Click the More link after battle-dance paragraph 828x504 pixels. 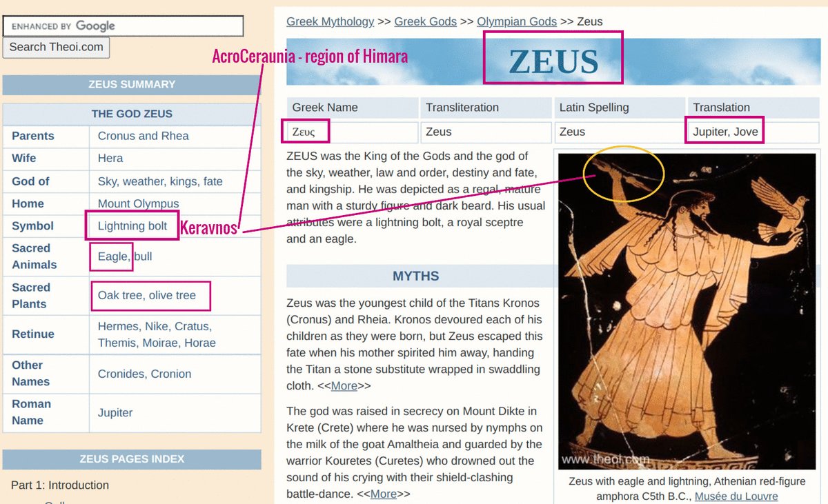(x=384, y=494)
